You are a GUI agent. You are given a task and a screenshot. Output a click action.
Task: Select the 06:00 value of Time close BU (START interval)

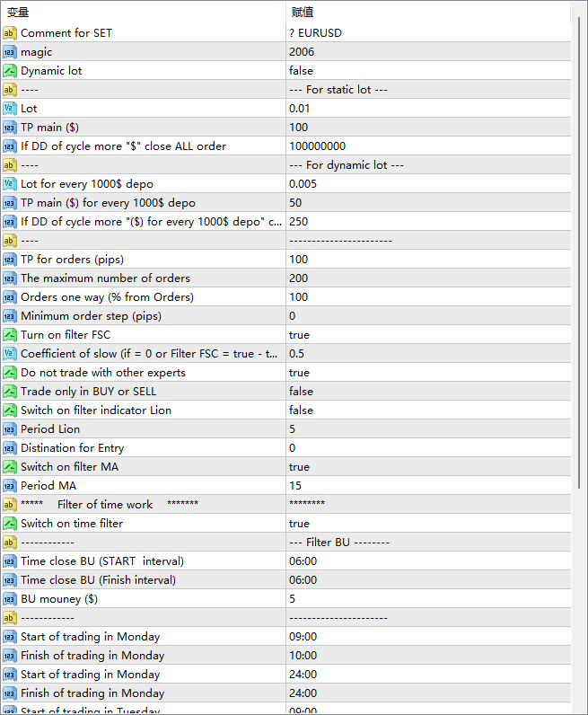click(428, 561)
